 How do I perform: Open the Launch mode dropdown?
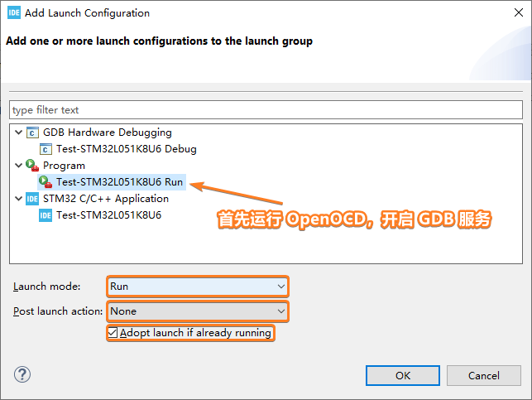[x=198, y=287]
